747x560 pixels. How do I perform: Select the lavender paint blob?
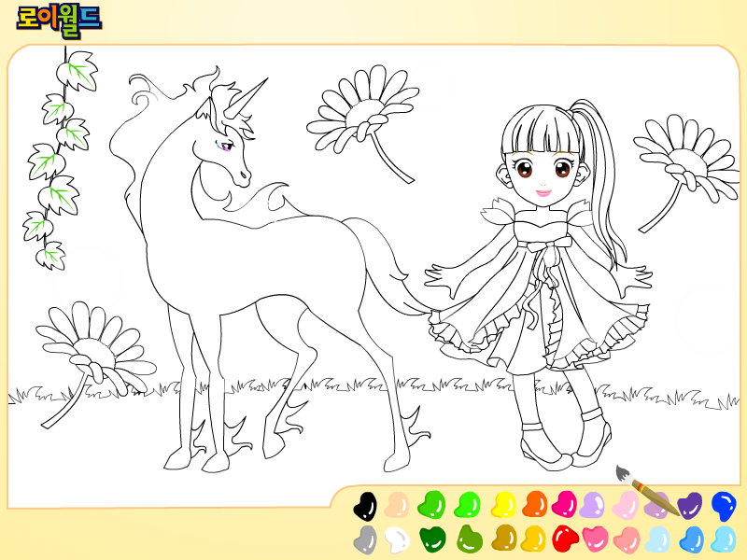coord(592,505)
